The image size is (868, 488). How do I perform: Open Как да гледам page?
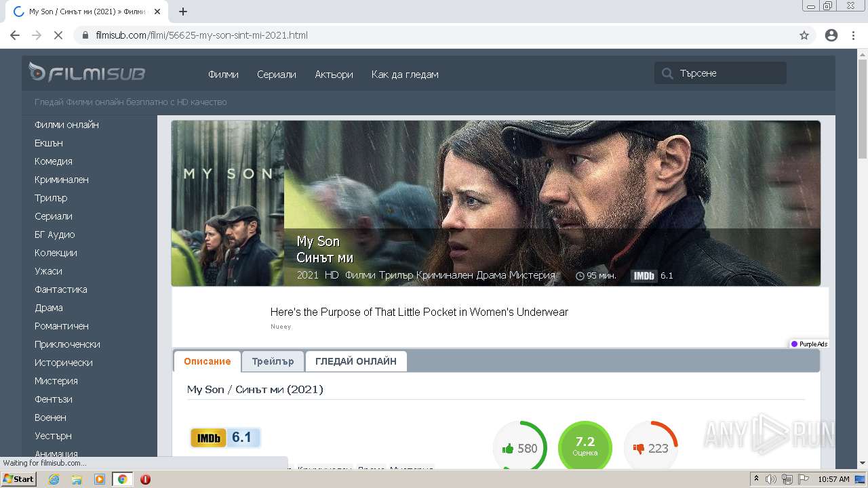click(405, 74)
